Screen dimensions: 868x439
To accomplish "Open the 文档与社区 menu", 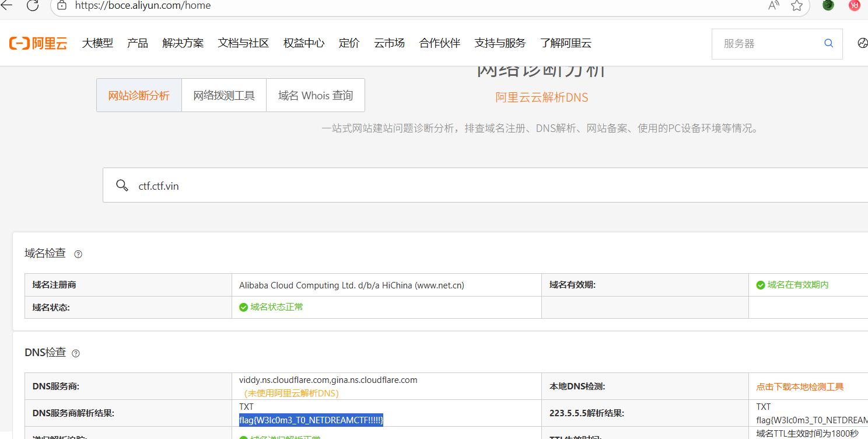I will click(x=243, y=43).
